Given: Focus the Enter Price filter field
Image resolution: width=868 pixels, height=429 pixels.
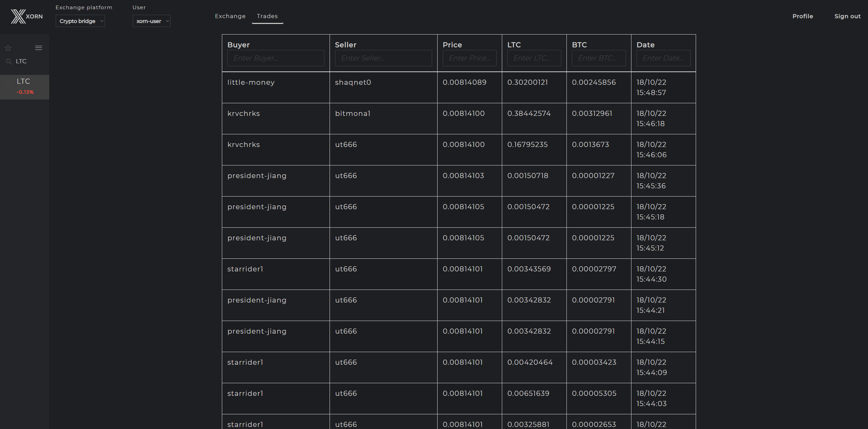Looking at the screenshot, I should point(470,58).
